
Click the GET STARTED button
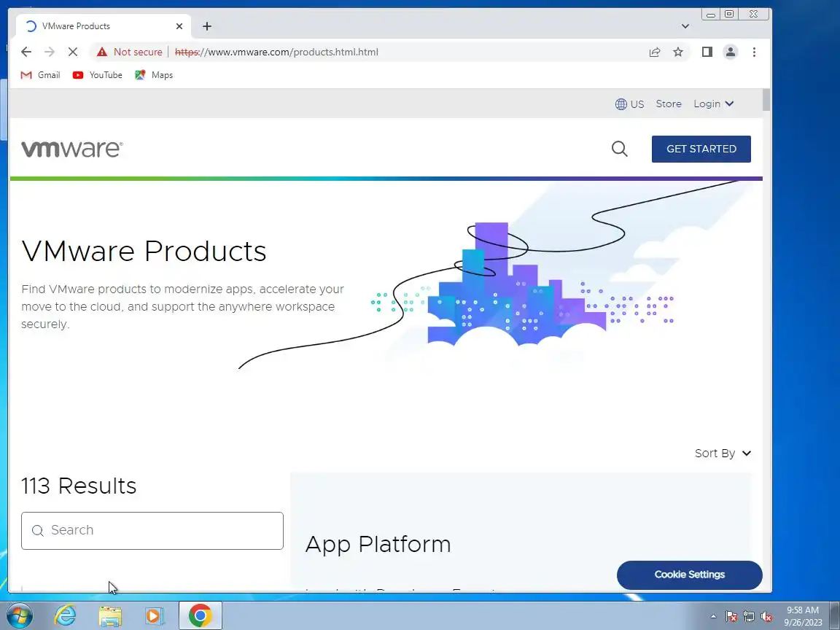click(701, 149)
